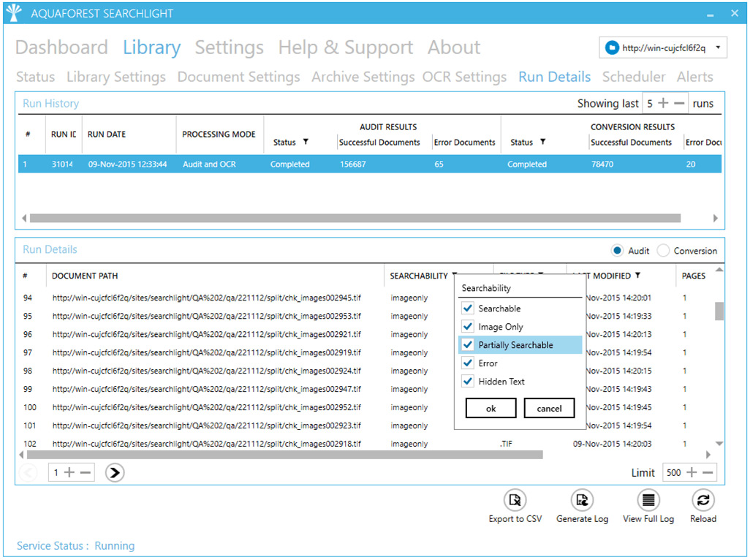Screen dimensions: 750x560
Task: Select run 31014 row in Run History
Action: pos(370,164)
